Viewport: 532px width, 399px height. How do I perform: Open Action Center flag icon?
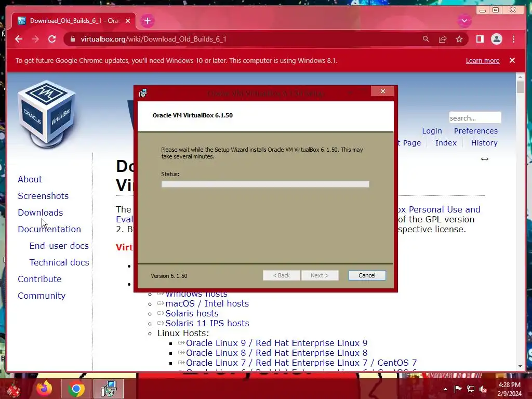458,389
